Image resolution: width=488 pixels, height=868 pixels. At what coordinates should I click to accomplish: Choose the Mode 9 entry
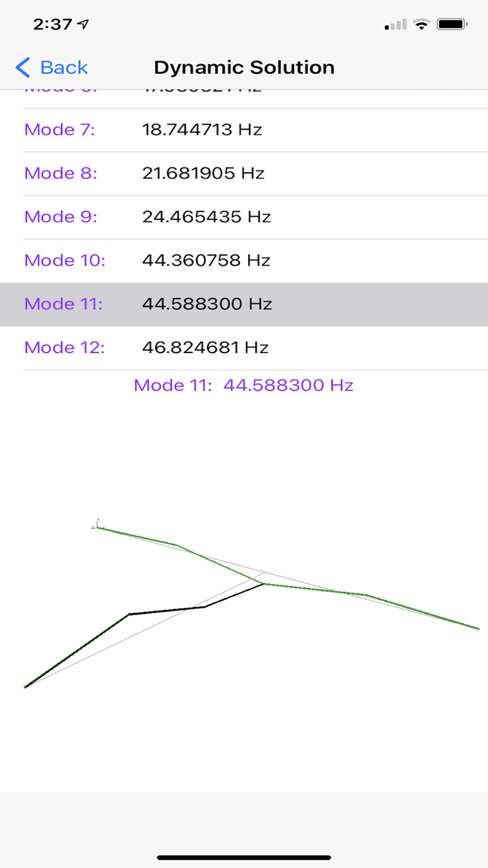click(244, 217)
